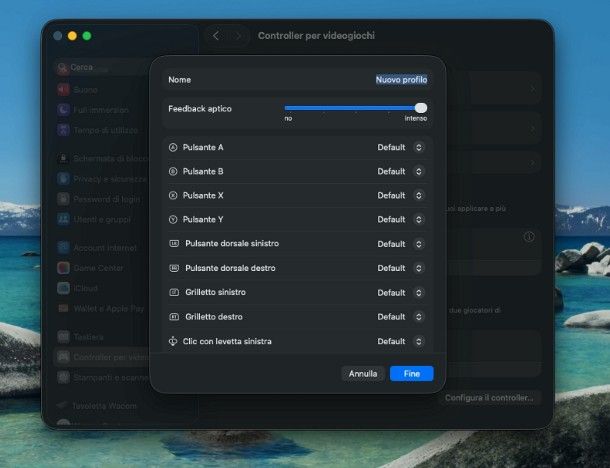Click the Tempo di utilizzo hourglass icon
This screenshot has height=468, width=610.
pyautogui.click(x=63, y=129)
